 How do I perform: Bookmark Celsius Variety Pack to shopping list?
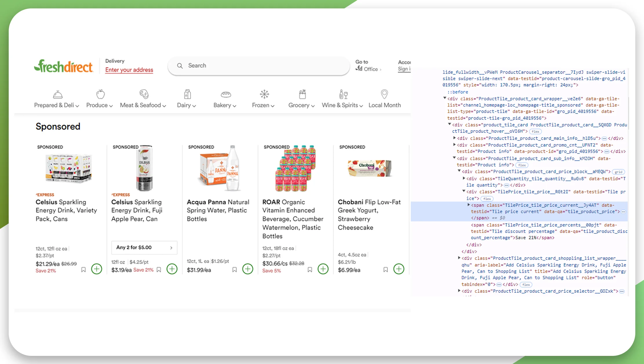point(83,270)
